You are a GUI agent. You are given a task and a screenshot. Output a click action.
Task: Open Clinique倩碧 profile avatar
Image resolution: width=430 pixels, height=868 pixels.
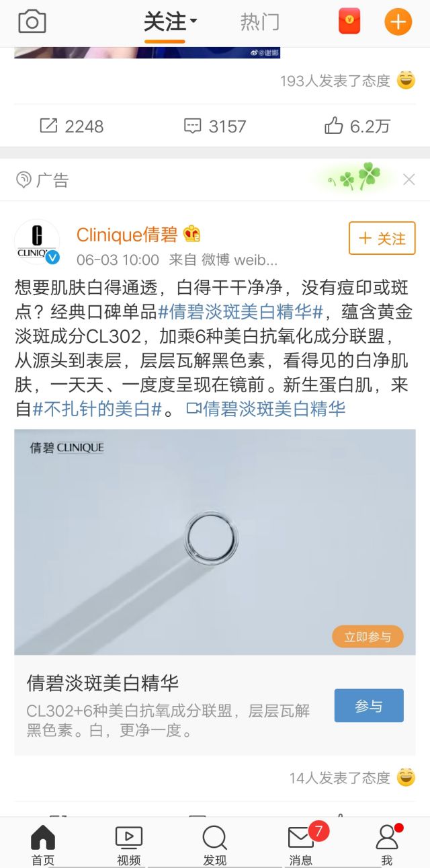pyautogui.click(x=37, y=242)
